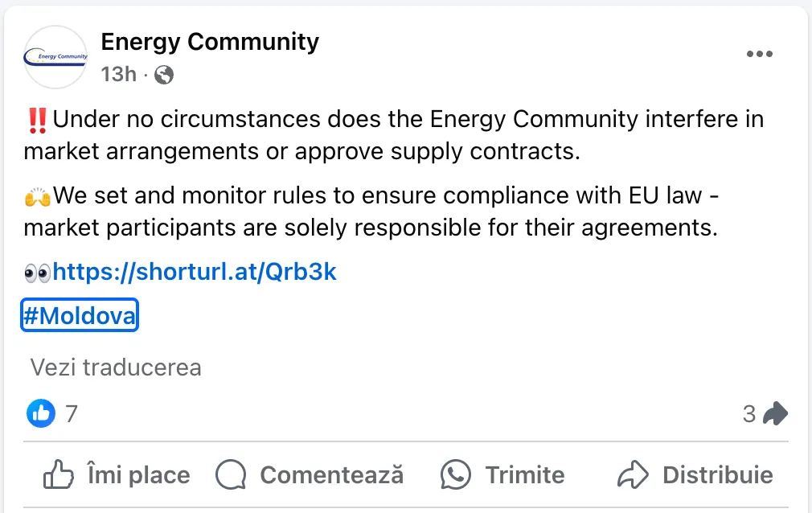The width and height of the screenshot is (812, 513).
Task: Send via WhatsApp using Trimite icon
Action: (x=456, y=474)
